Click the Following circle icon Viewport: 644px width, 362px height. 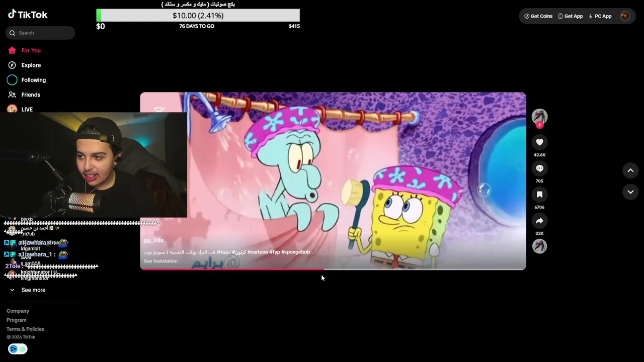tap(12, 80)
